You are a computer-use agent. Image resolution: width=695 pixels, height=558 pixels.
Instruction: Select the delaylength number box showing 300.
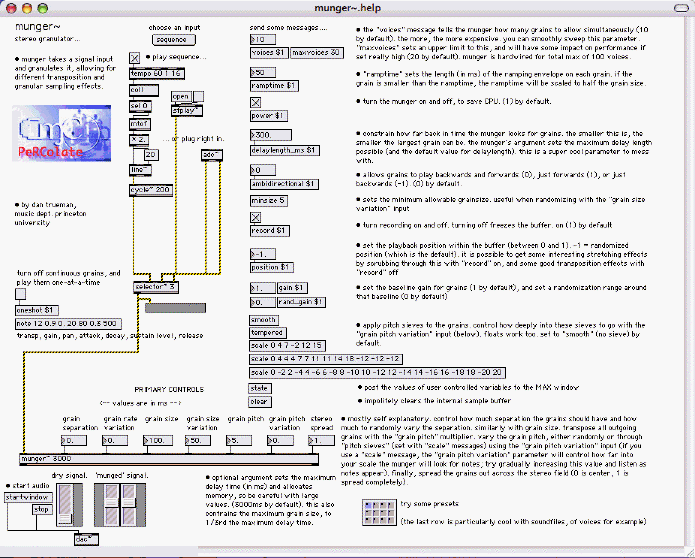coord(271,135)
